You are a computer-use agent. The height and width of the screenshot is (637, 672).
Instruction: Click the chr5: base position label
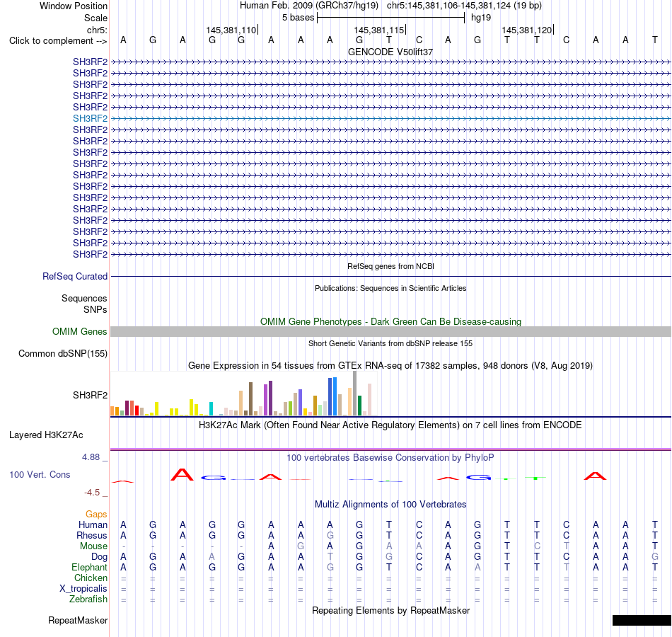(98, 30)
